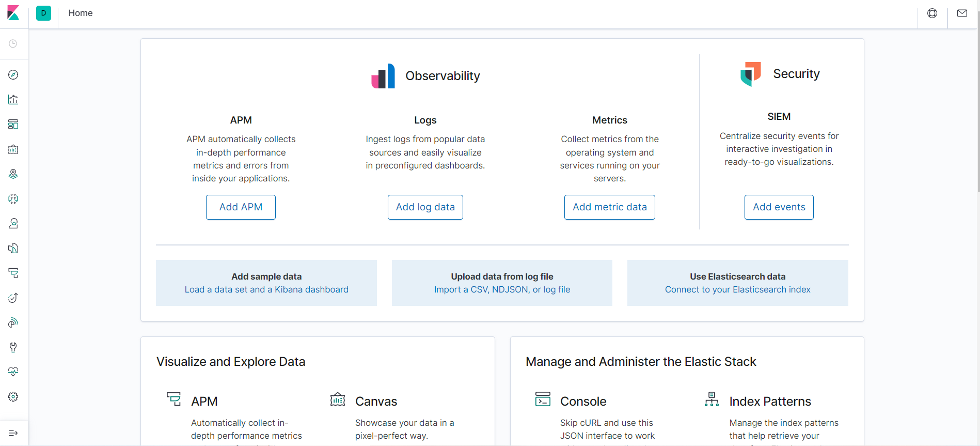Open Dashboard from the sidebar icon
980x446 pixels.
[x=13, y=125]
